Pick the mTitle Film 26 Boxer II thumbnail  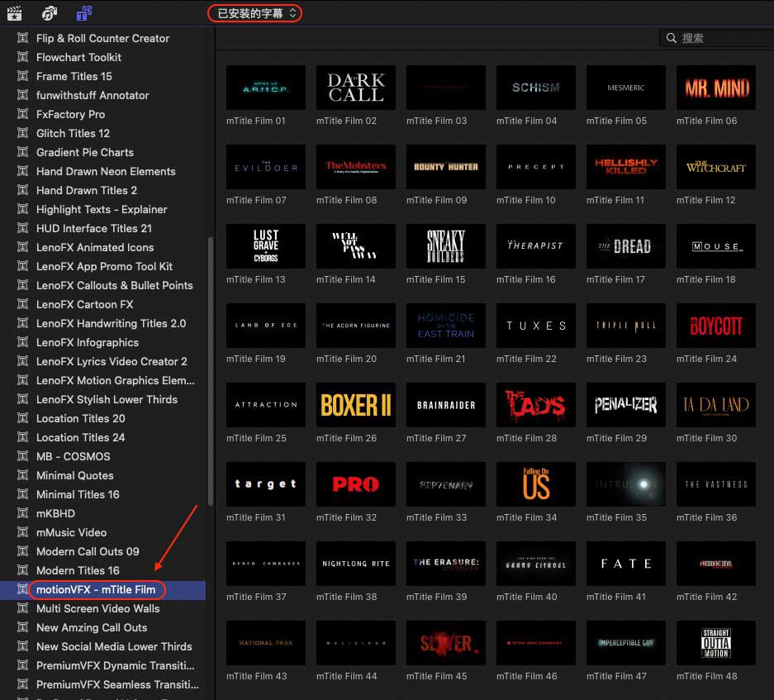[x=356, y=405]
